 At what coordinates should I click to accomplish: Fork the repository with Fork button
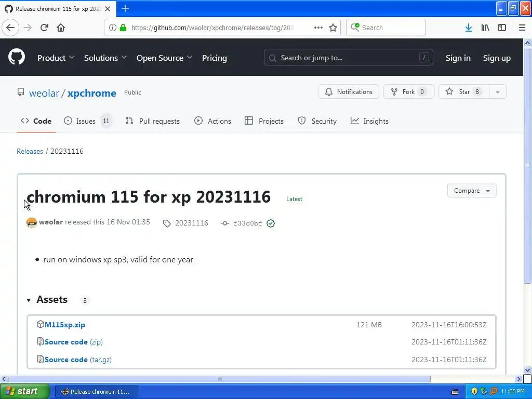[x=408, y=92]
